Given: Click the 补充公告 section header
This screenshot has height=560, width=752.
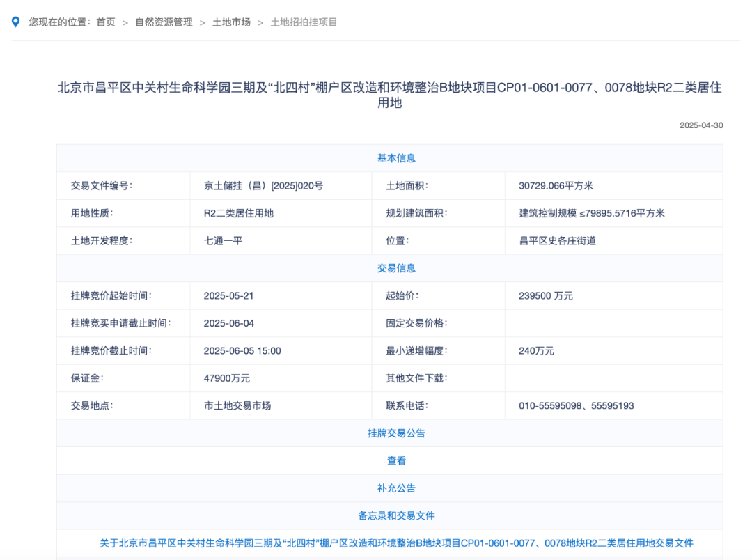Looking at the screenshot, I should [396, 488].
